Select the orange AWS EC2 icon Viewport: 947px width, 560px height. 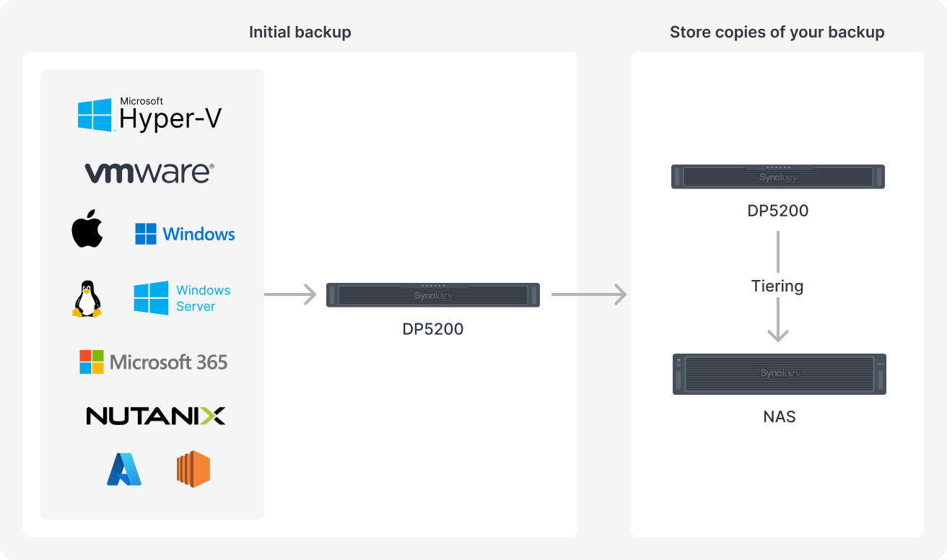click(x=193, y=469)
